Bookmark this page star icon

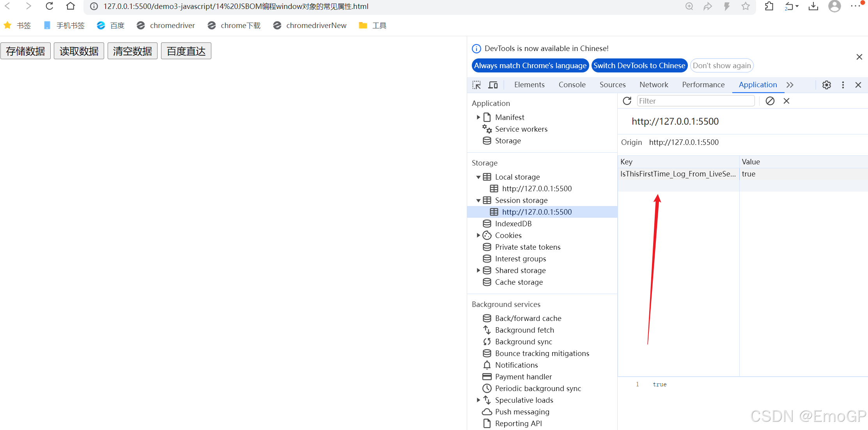click(x=746, y=6)
